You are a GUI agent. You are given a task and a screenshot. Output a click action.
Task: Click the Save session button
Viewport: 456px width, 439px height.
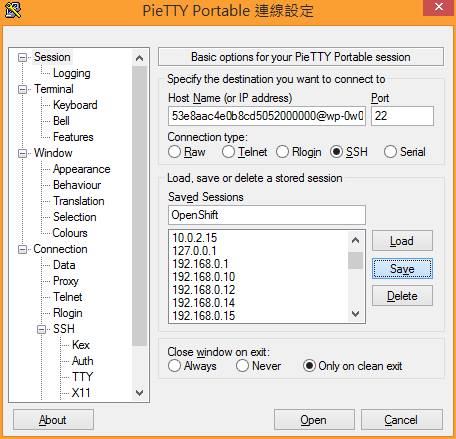point(402,269)
